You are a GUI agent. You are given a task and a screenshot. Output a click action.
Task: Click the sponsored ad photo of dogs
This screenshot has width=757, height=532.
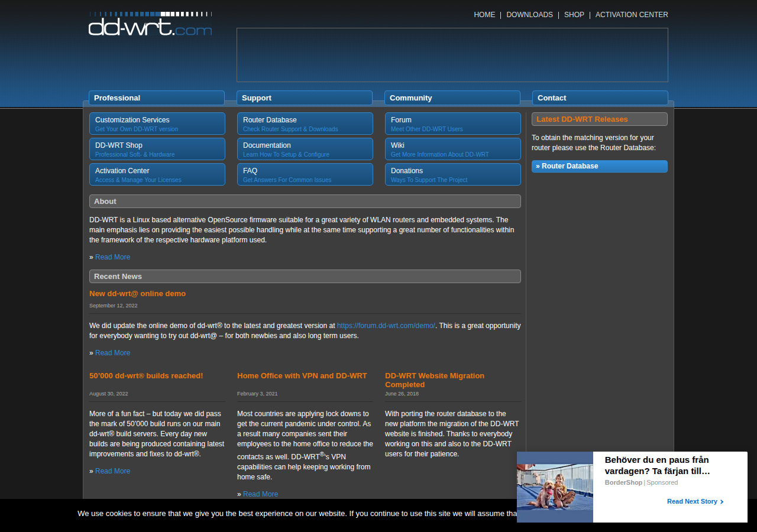(x=555, y=487)
